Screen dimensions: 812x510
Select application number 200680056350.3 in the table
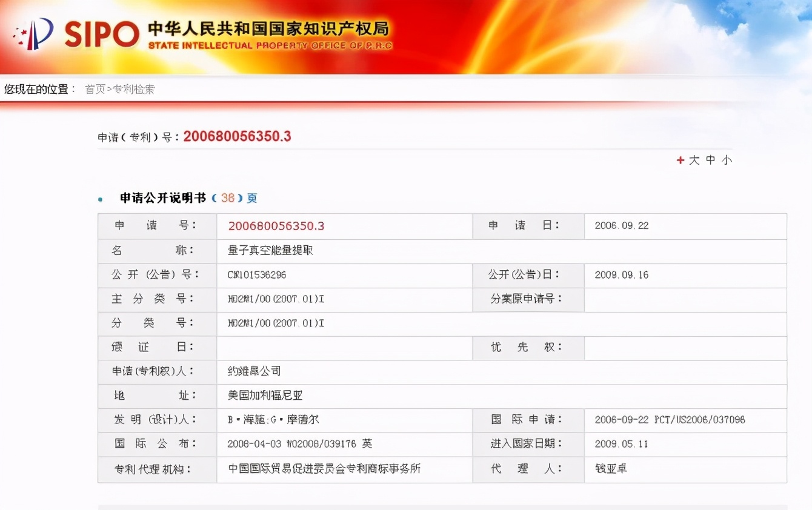276,226
